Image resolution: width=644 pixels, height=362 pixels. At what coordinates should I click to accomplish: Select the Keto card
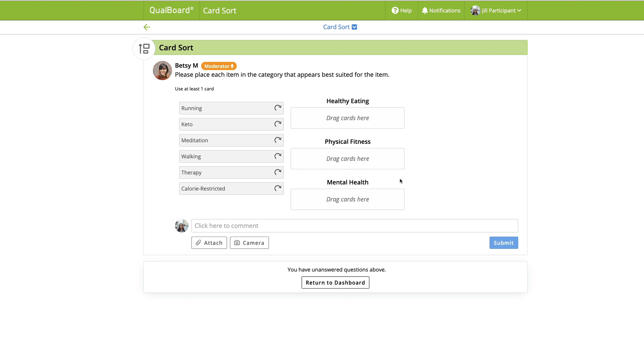[231, 124]
